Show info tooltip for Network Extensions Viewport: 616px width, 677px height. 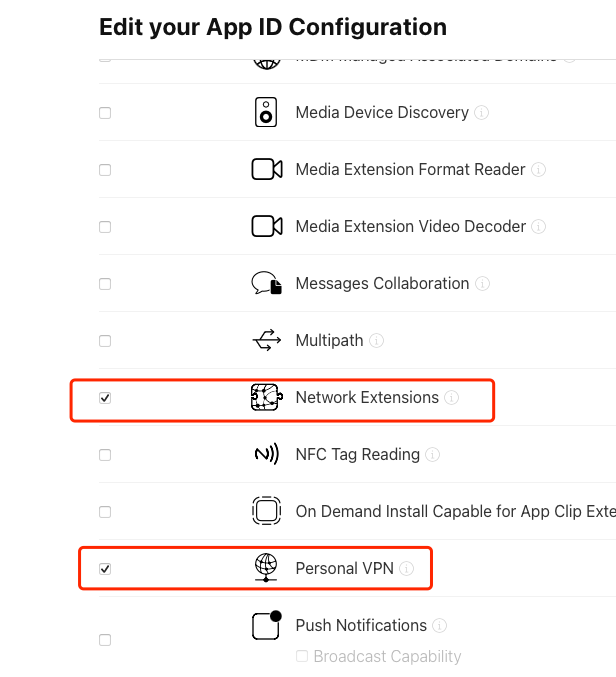tap(452, 398)
